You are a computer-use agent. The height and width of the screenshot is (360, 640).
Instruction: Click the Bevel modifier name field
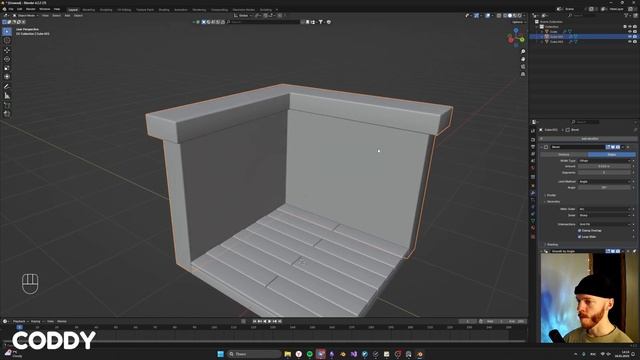click(577, 147)
